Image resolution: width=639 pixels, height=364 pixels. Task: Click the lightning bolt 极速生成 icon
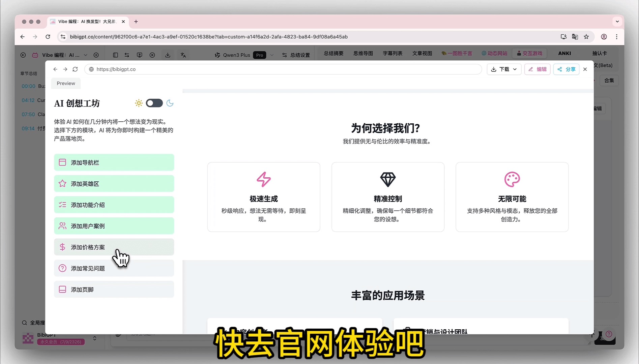pos(263,179)
